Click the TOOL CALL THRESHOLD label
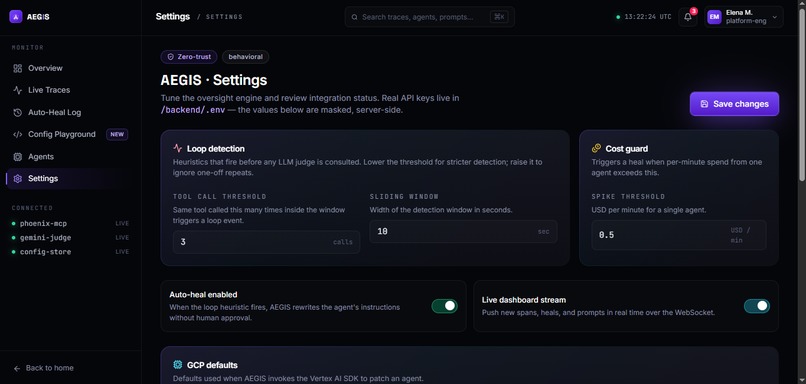The height and width of the screenshot is (384, 806). coord(219,197)
